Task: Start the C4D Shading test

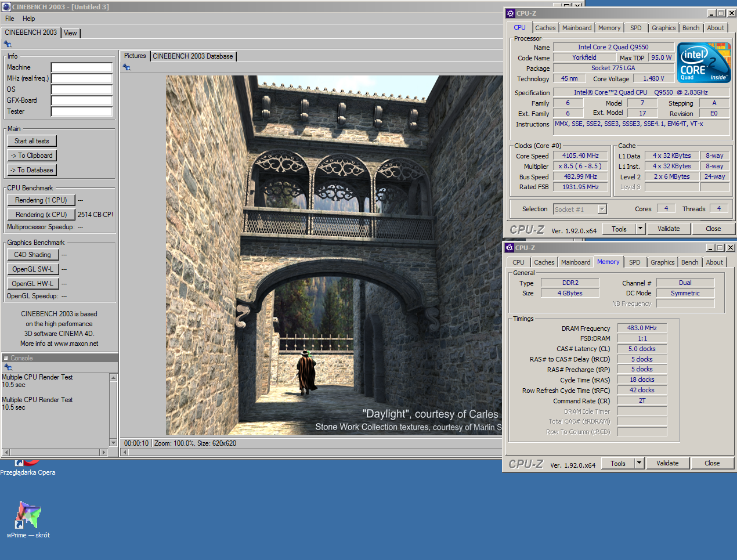Action: (x=32, y=255)
